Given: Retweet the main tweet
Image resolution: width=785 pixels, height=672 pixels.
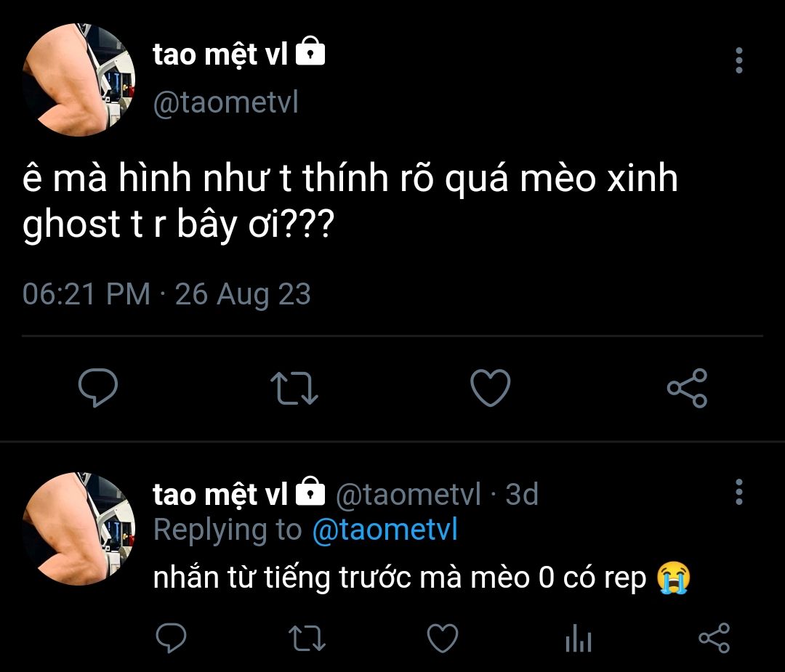Looking at the screenshot, I should 294,388.
